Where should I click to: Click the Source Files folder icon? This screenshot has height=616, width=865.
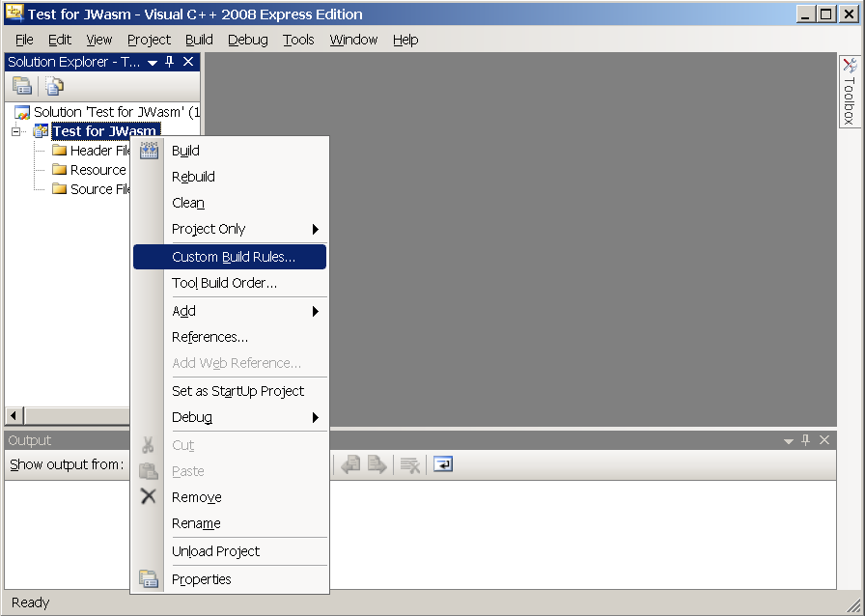click(59, 189)
